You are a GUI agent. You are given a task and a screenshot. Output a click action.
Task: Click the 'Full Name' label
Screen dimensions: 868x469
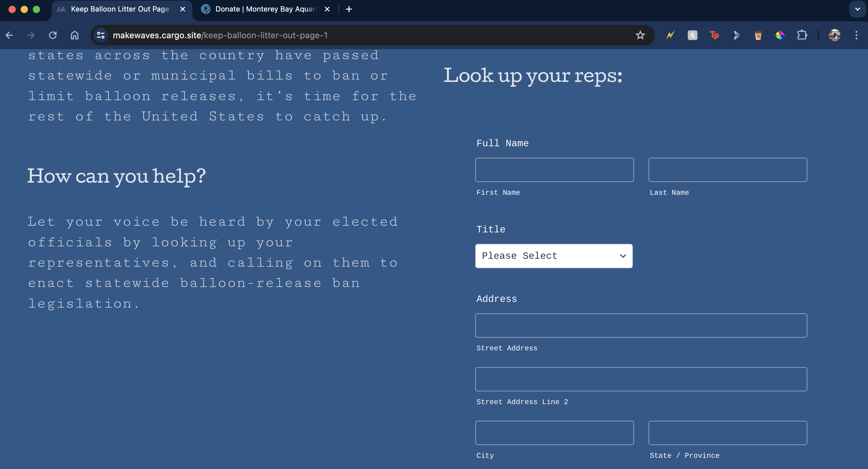click(502, 143)
